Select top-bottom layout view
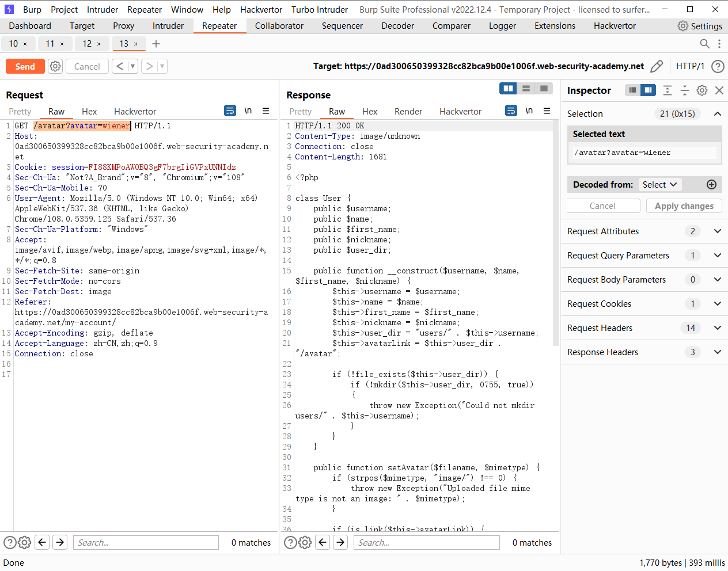 (x=526, y=88)
